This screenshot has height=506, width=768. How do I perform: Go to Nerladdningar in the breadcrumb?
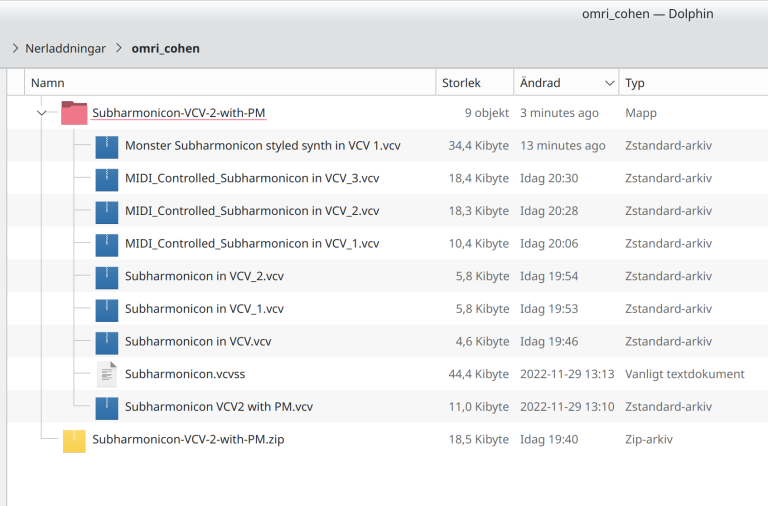pos(66,48)
